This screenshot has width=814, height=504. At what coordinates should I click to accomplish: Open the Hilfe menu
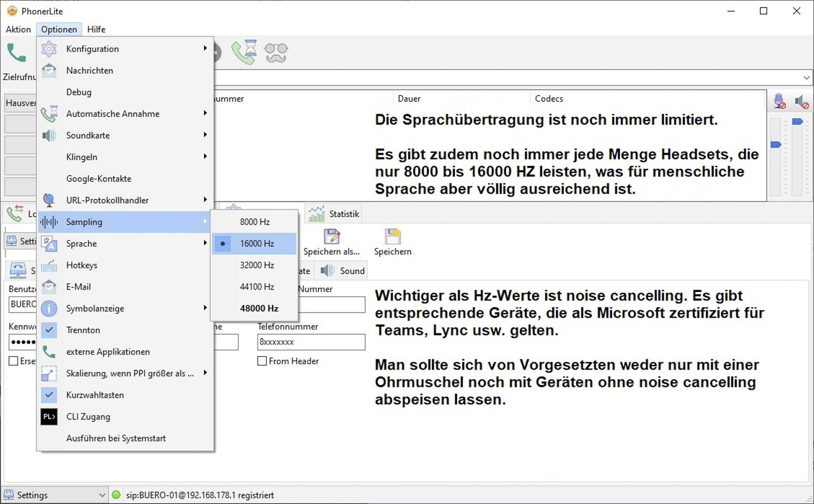point(96,29)
